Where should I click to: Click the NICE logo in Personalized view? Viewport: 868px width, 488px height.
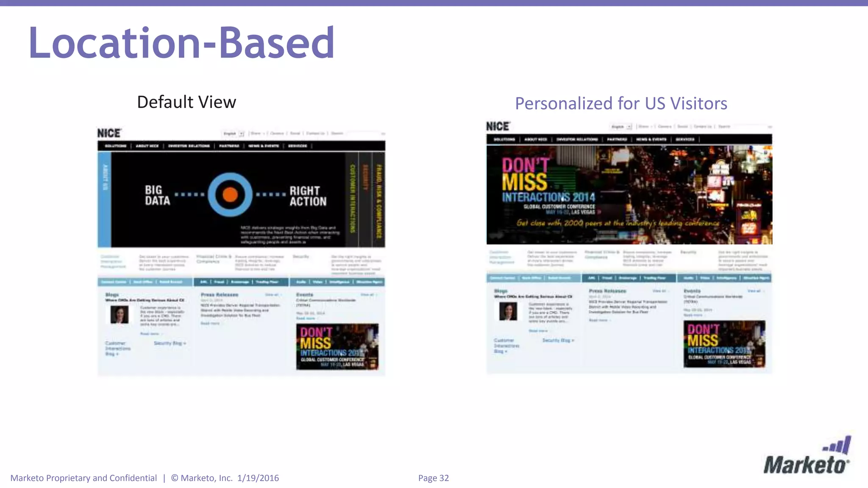[x=498, y=126]
